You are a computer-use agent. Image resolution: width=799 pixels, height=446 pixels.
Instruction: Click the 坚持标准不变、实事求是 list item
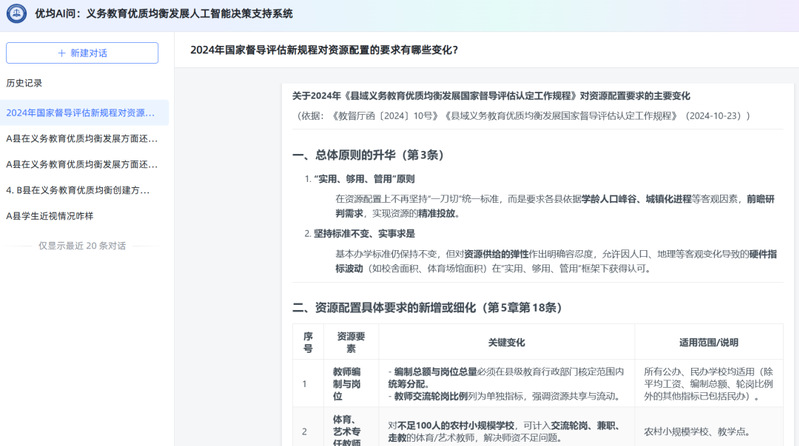(358, 233)
